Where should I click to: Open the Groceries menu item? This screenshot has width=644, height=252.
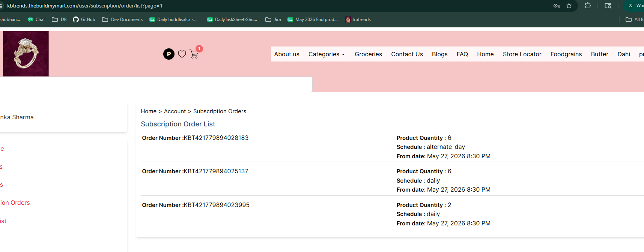point(368,54)
